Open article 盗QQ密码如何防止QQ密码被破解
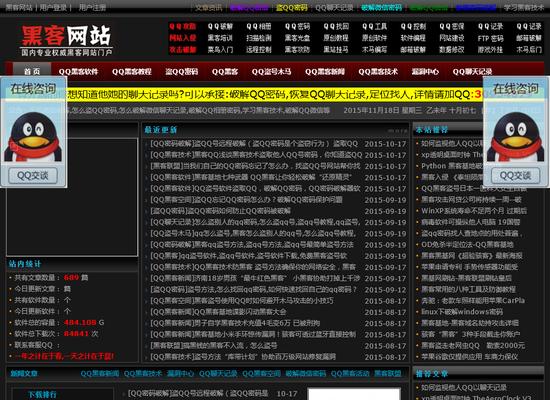Image resolution: width=550 pixels, height=400 pixels. click(x=220, y=211)
